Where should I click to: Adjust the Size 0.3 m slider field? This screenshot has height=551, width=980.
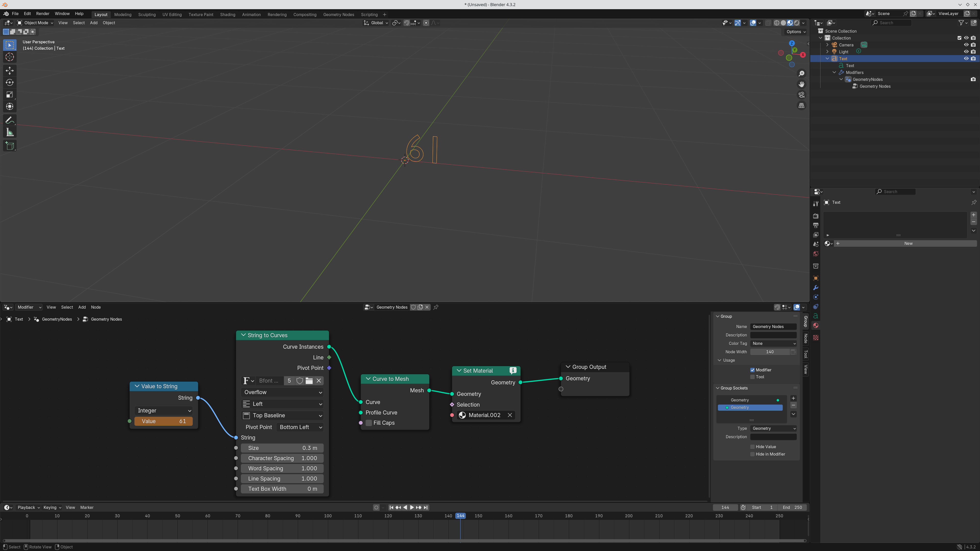pos(282,448)
